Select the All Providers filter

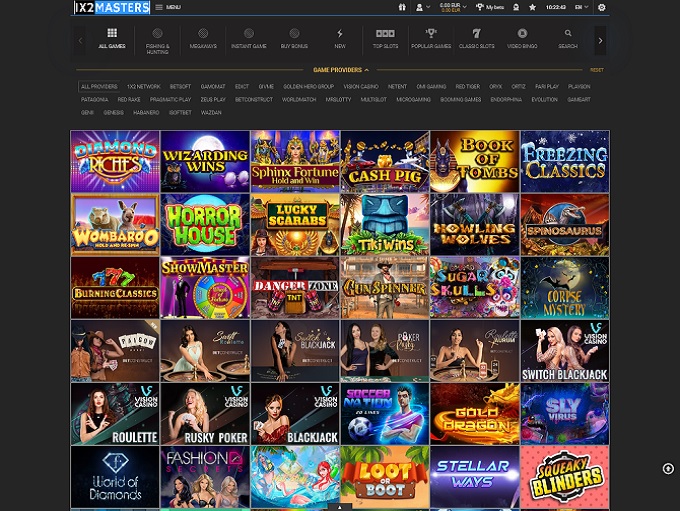click(99, 87)
